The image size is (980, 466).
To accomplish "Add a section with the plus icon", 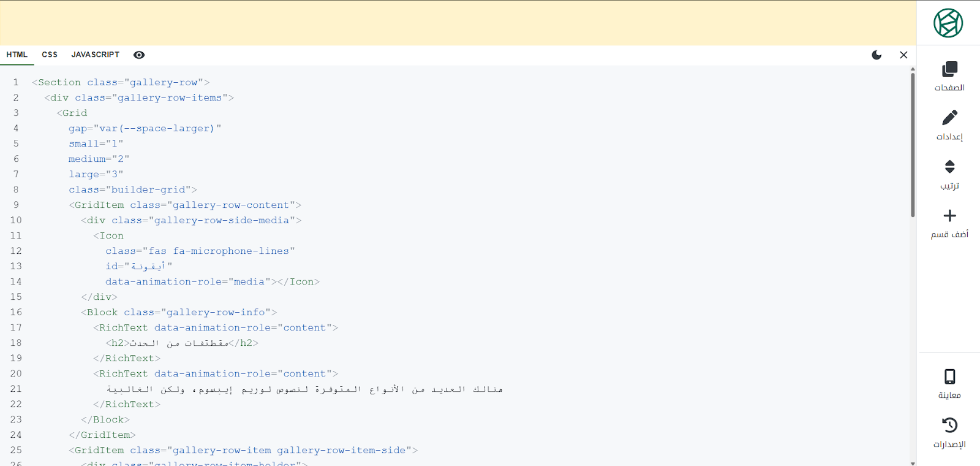I will pyautogui.click(x=949, y=216).
